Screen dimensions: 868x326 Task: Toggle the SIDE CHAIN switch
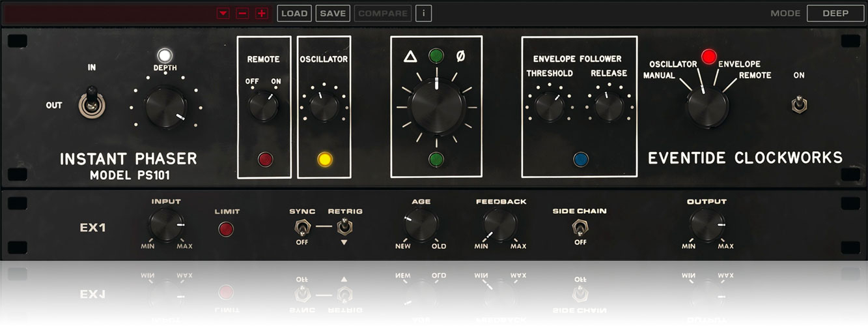(x=579, y=228)
